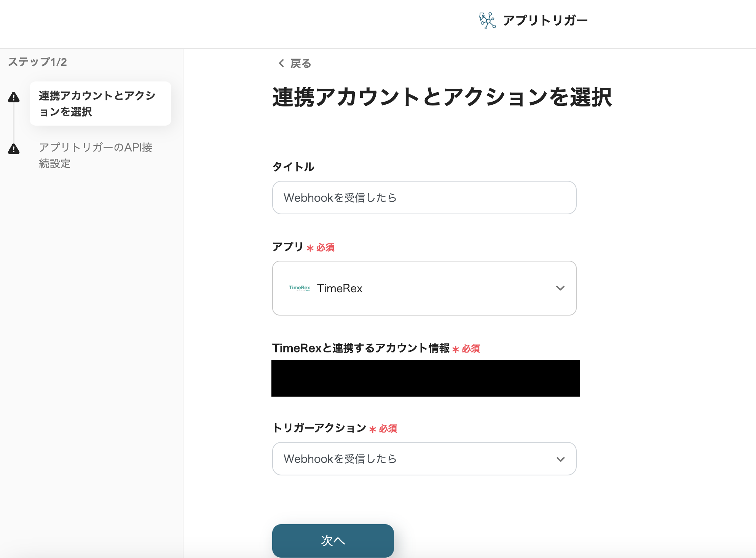Focus the タイトル text input field
Image resolution: width=756 pixels, height=558 pixels.
(424, 198)
